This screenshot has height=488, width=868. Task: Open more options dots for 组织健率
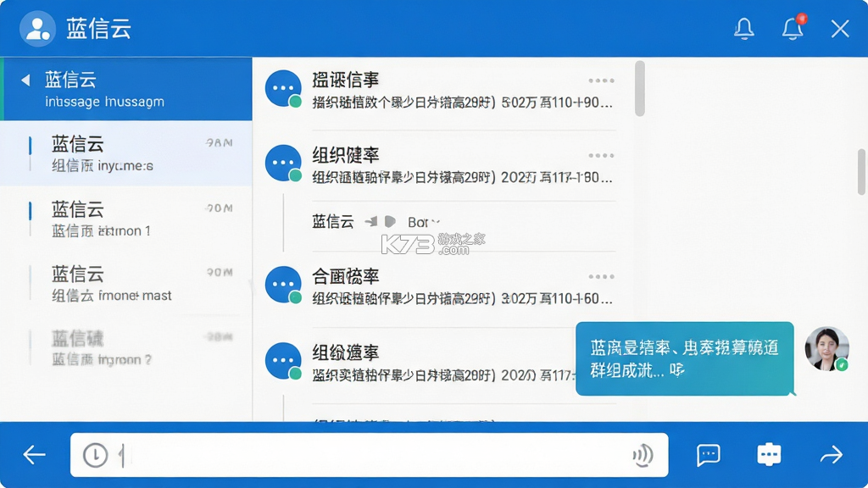(601, 156)
